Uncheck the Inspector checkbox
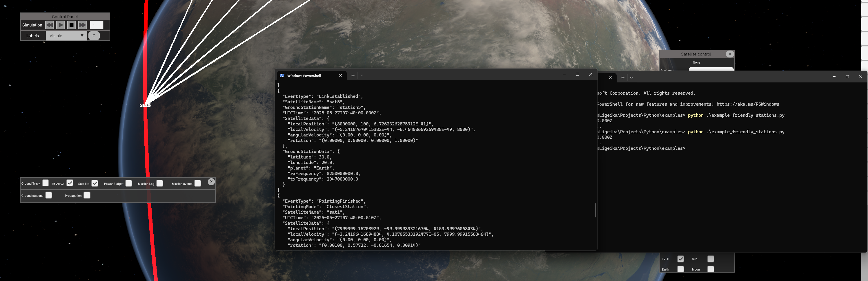This screenshot has width=868, height=281. pos(70,183)
